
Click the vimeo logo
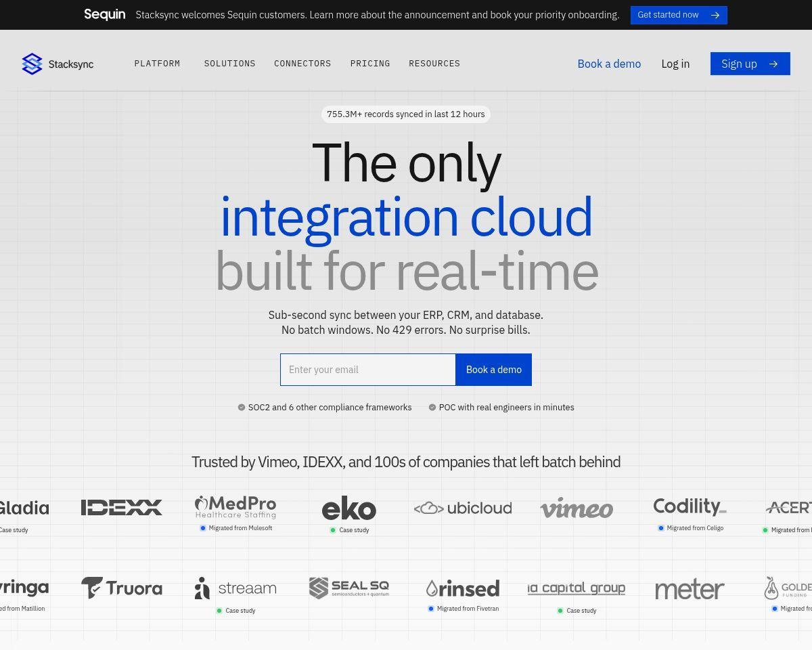tap(577, 508)
